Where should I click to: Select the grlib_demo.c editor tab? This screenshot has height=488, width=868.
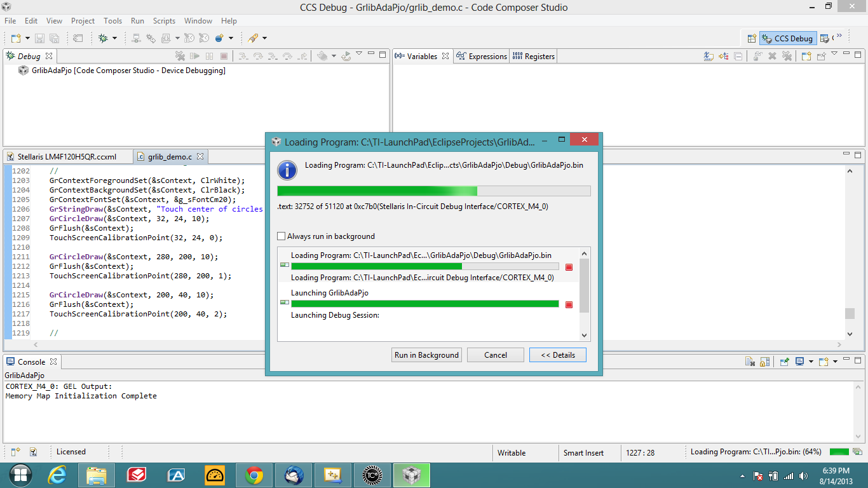pyautogui.click(x=170, y=156)
